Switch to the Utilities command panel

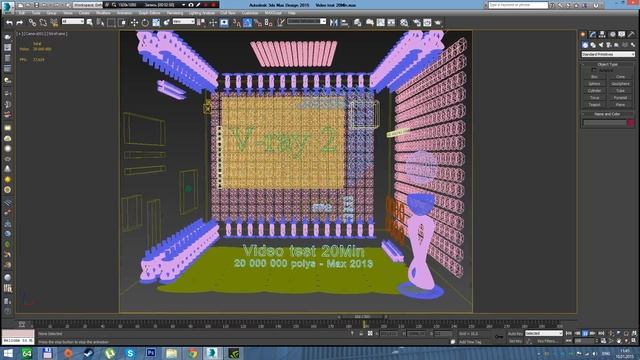pyautogui.click(x=631, y=34)
